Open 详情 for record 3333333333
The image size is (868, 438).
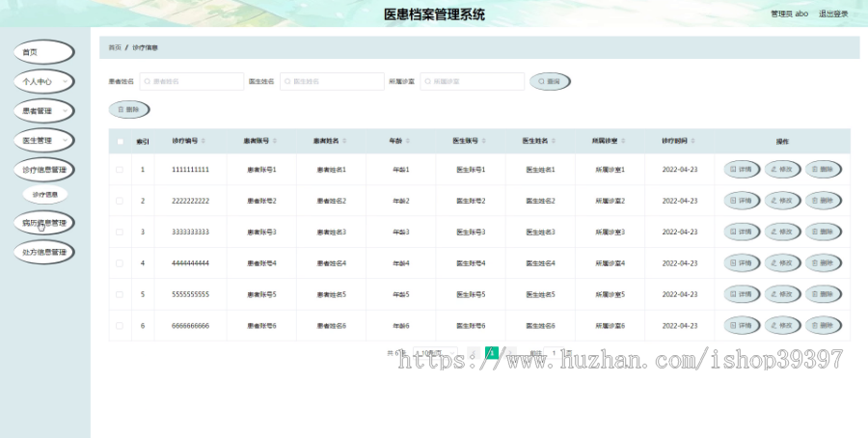tap(742, 232)
